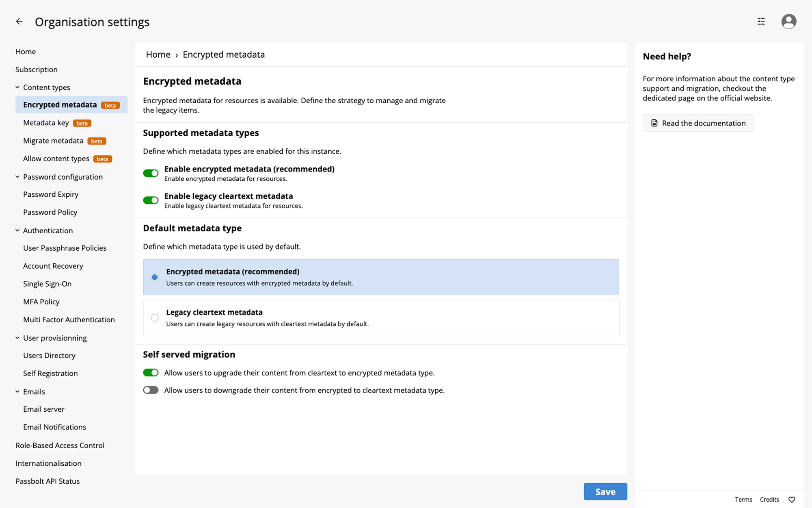Open the Terms link in the footer
Screen dimensions: 812x508
pos(743,499)
